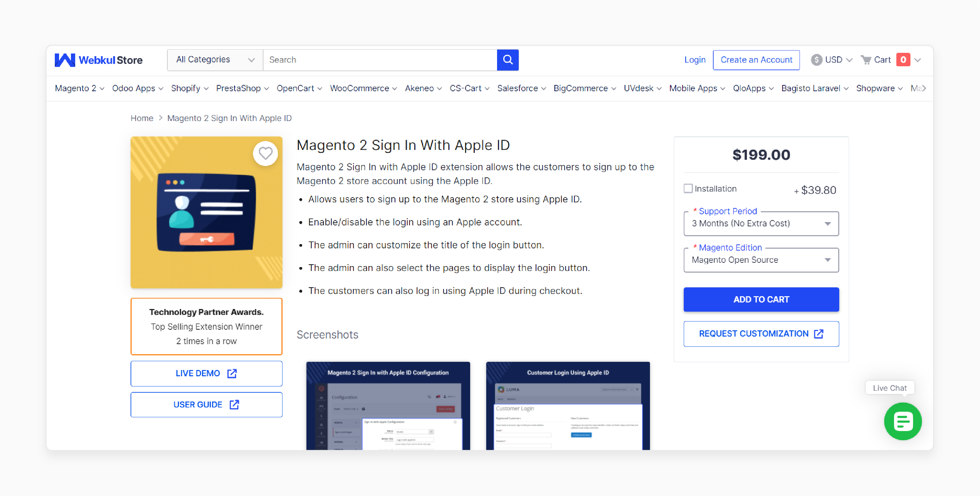Click the USD dollar coin icon
Image resolution: width=980 pixels, height=496 pixels.
point(816,60)
